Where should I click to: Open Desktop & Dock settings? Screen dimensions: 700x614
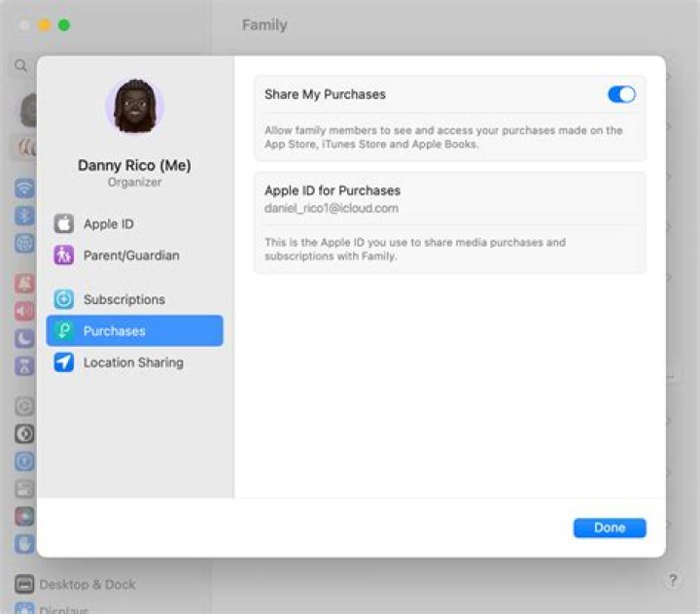coord(75,584)
